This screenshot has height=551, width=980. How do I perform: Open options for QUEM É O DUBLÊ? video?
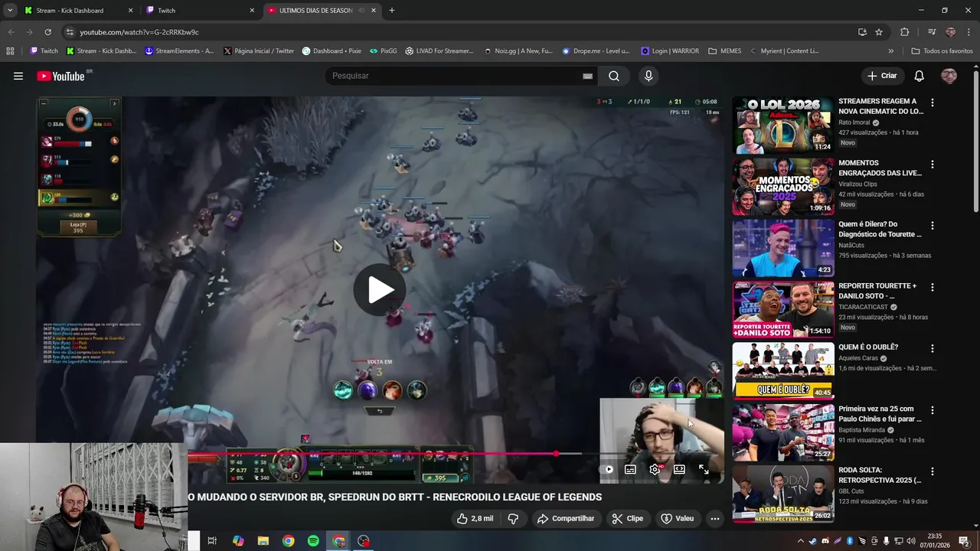tap(932, 348)
